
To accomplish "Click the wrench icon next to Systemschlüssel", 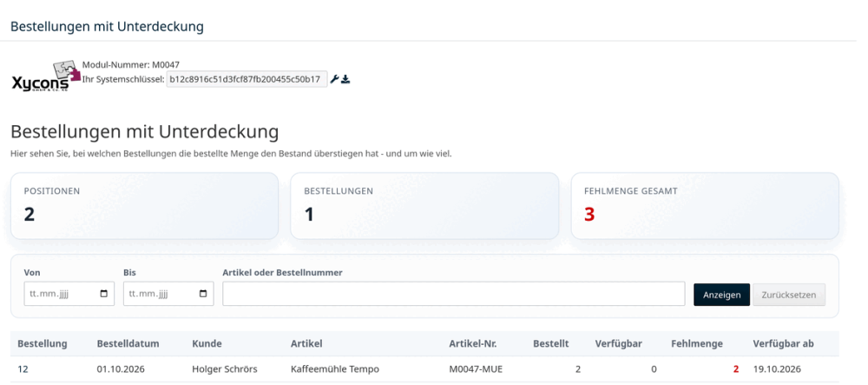I will pyautogui.click(x=334, y=79).
